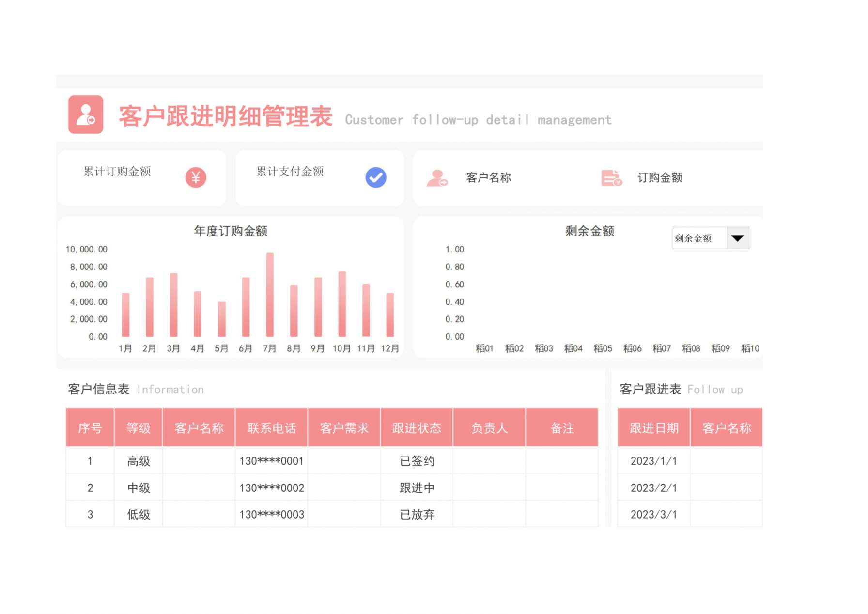
Task: Click the 稻10 axis label
Action: click(x=750, y=348)
